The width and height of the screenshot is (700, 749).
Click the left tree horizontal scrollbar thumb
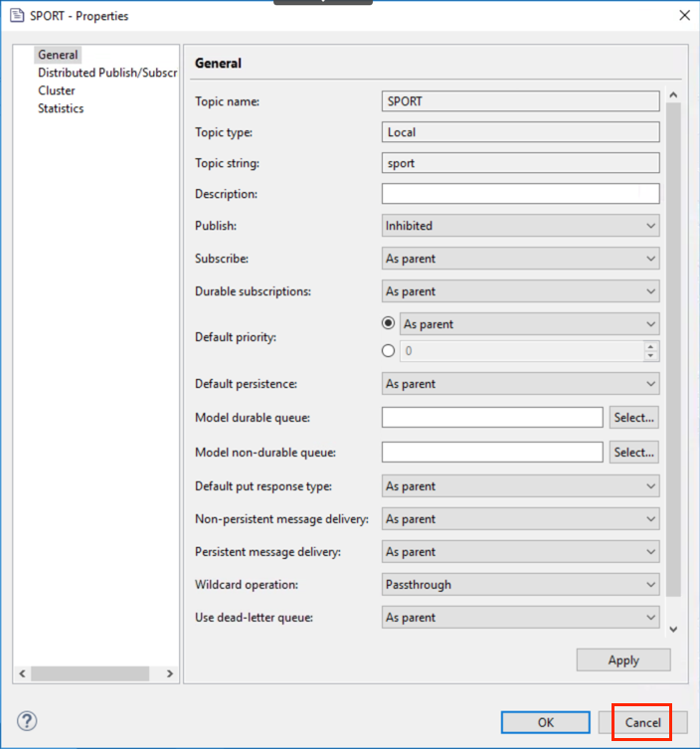(x=90, y=673)
